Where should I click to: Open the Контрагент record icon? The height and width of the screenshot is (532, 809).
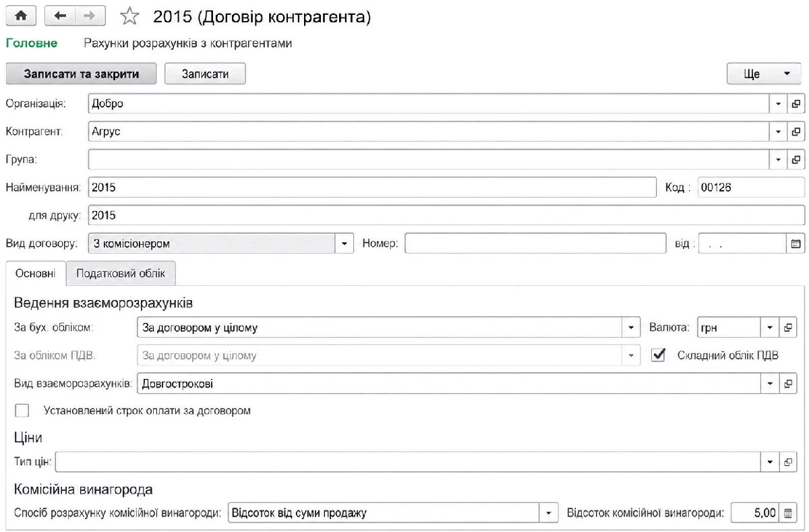pos(796,131)
